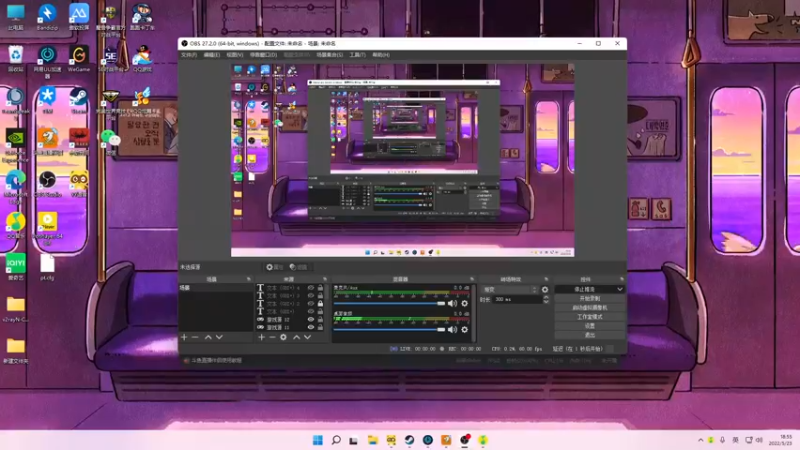800x450 pixels.
Task: Click the OBS preview canvas
Action: pos(403,160)
